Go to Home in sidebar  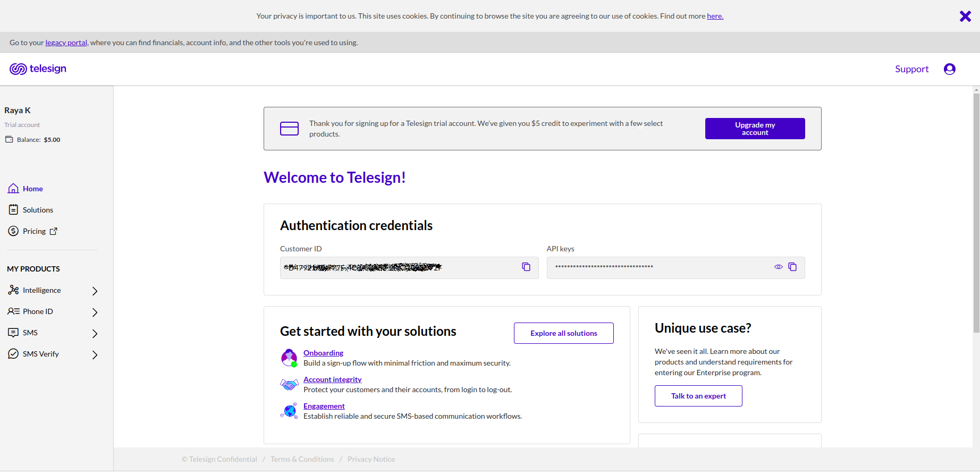pyautogui.click(x=32, y=189)
